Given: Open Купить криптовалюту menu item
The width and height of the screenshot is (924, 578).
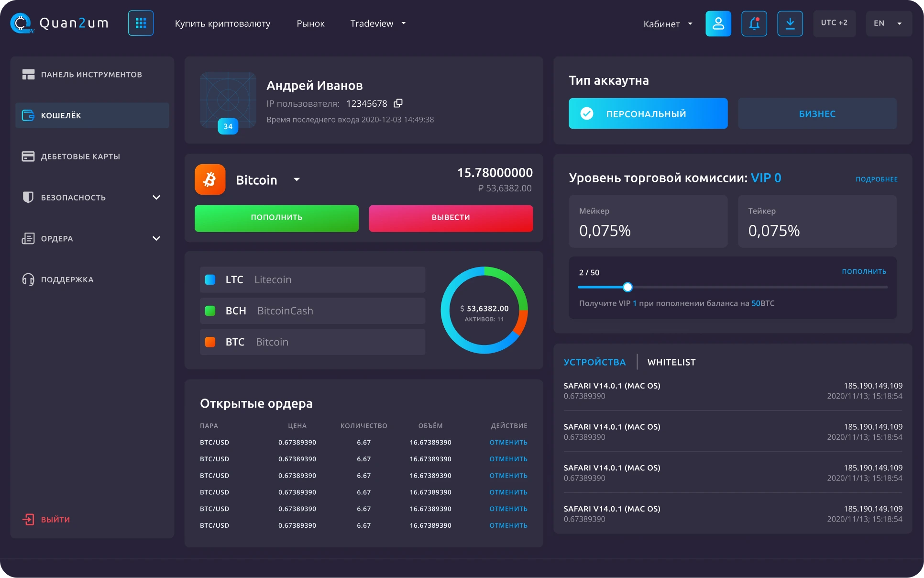Looking at the screenshot, I should coord(222,23).
